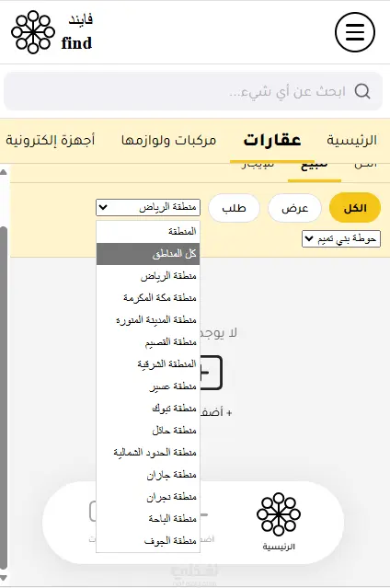390x588 pixels.
Task: Choose منطقة الرياض from region list
Action: [x=148, y=276]
